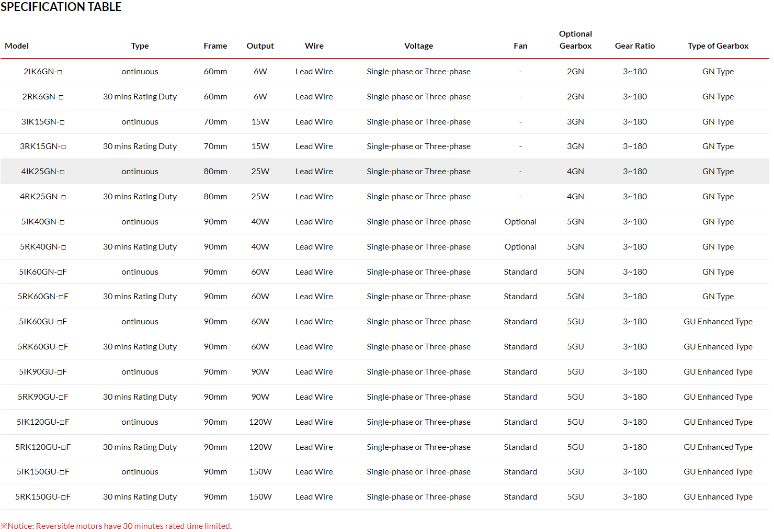The image size is (774, 532).
Task: Click 15W output in 3RK15GN row
Action: tap(260, 146)
